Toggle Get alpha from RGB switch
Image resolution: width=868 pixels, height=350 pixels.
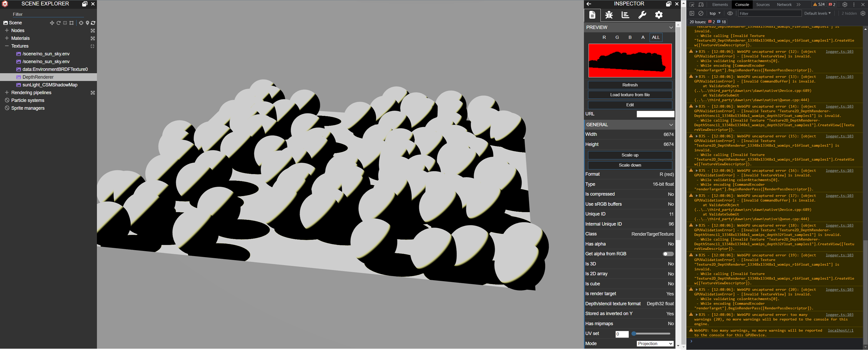tap(668, 254)
